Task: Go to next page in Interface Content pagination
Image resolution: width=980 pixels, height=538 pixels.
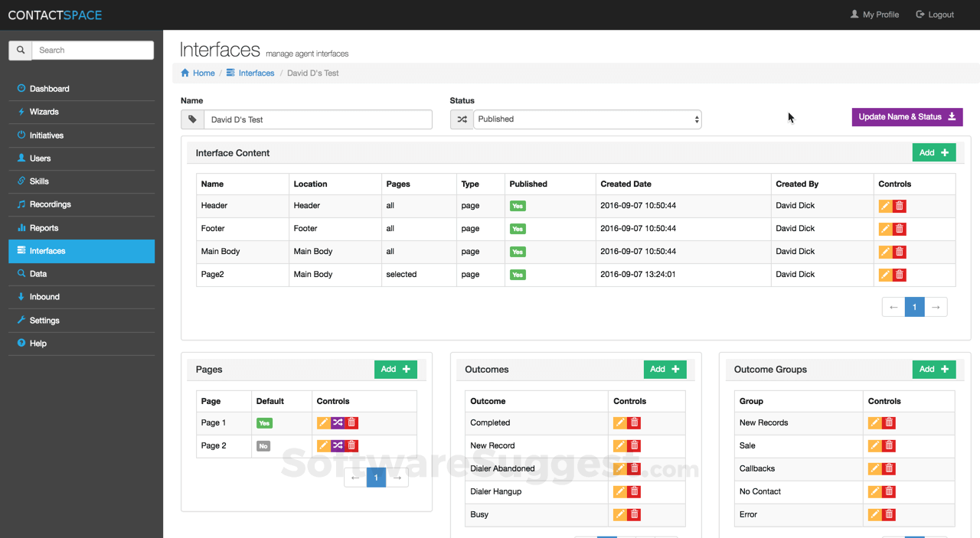Action: click(936, 307)
